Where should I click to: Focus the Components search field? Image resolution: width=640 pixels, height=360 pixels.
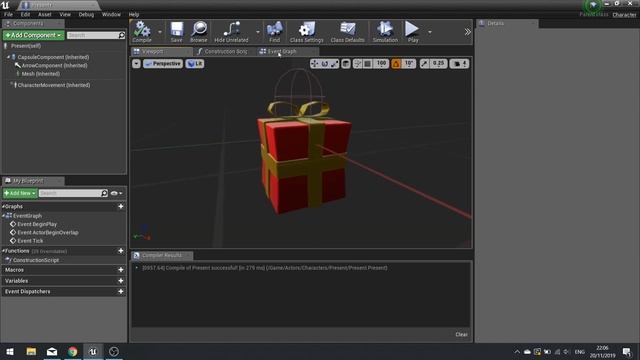coord(96,36)
